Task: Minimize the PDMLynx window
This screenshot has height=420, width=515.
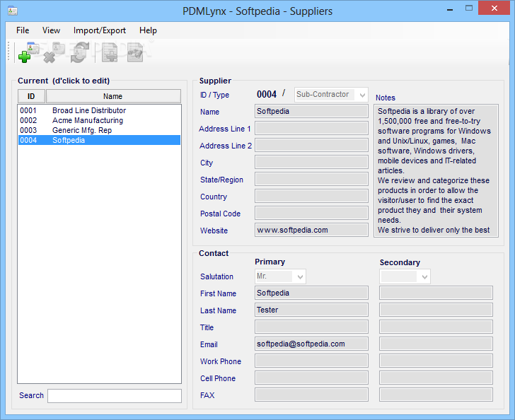Action: pos(450,9)
